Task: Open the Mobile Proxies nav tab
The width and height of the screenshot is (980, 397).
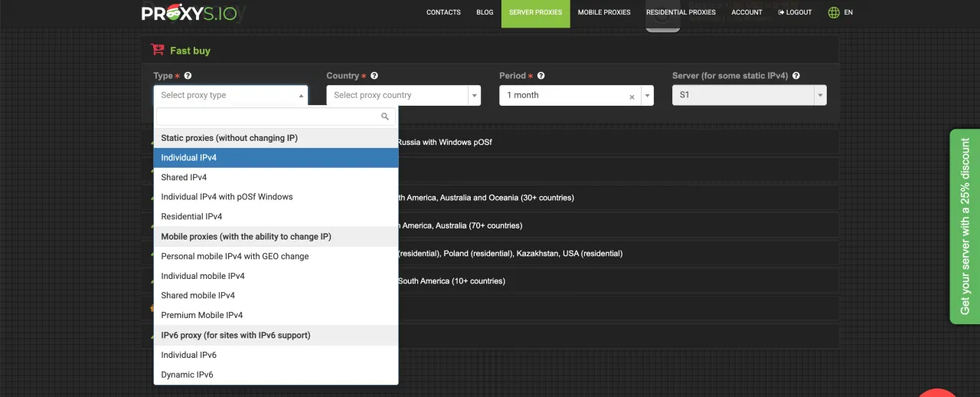Action: [x=604, y=12]
